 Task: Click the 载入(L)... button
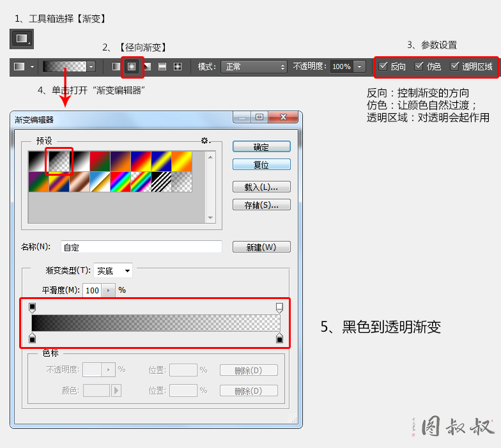coord(261,187)
